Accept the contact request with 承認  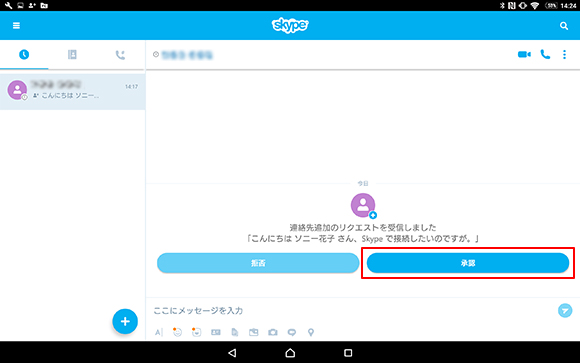pyautogui.click(x=468, y=263)
